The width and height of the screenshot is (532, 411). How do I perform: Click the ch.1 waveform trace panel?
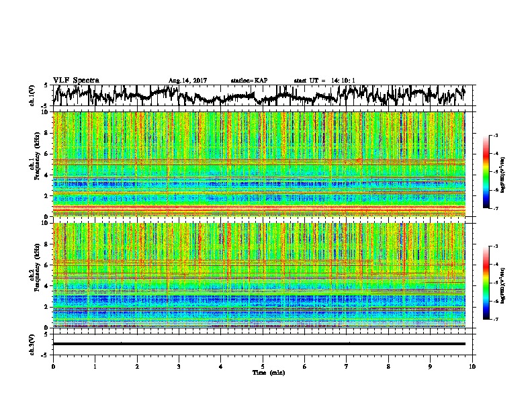pos(264,95)
